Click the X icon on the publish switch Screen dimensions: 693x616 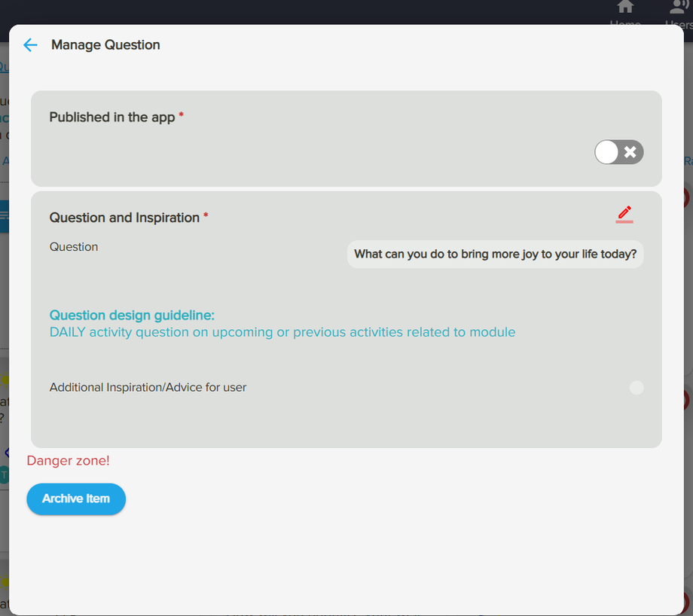coord(630,152)
